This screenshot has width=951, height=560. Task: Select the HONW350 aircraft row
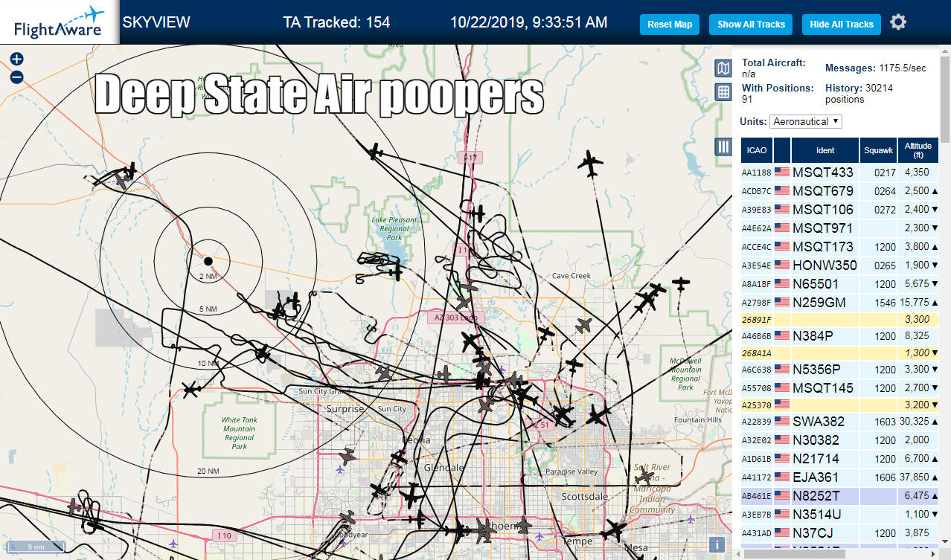click(839, 265)
